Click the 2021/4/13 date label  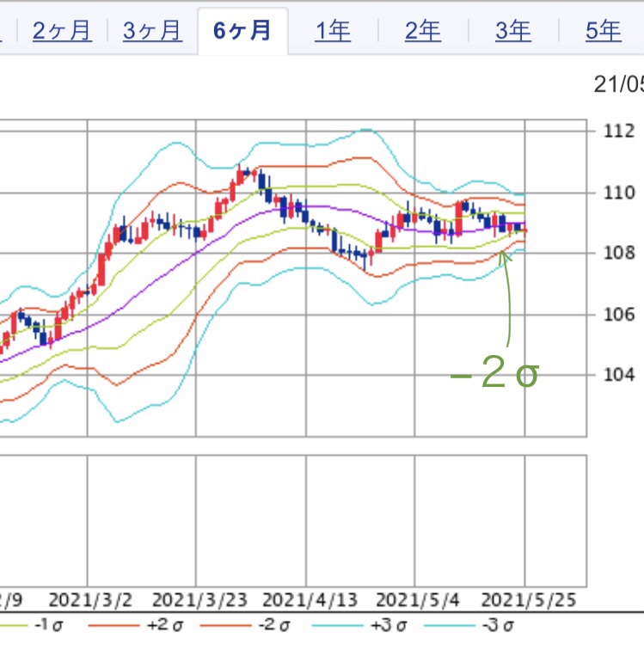pyautogui.click(x=310, y=600)
